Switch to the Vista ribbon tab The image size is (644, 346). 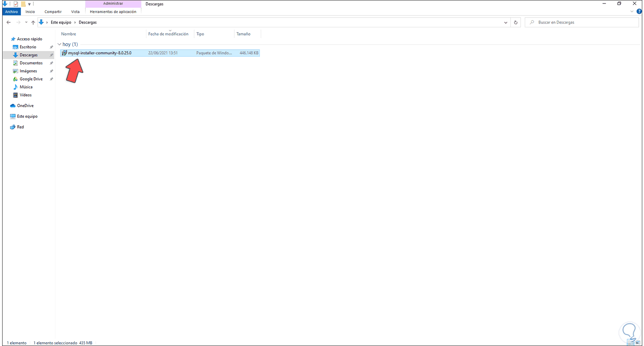pos(75,12)
